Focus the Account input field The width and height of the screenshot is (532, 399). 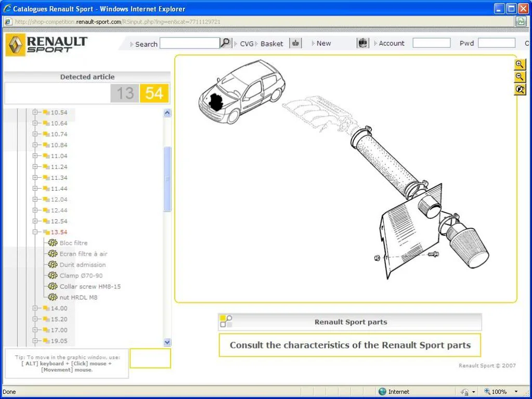432,43
